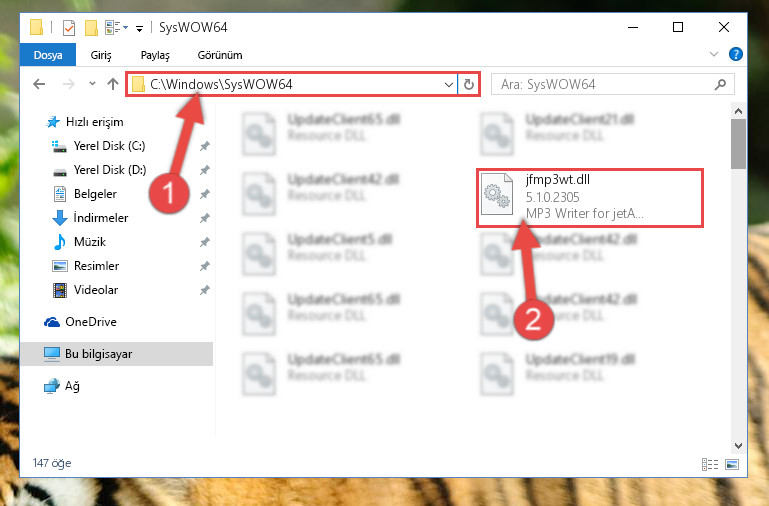
Task: Go up one folder level arrow
Action: click(113, 84)
